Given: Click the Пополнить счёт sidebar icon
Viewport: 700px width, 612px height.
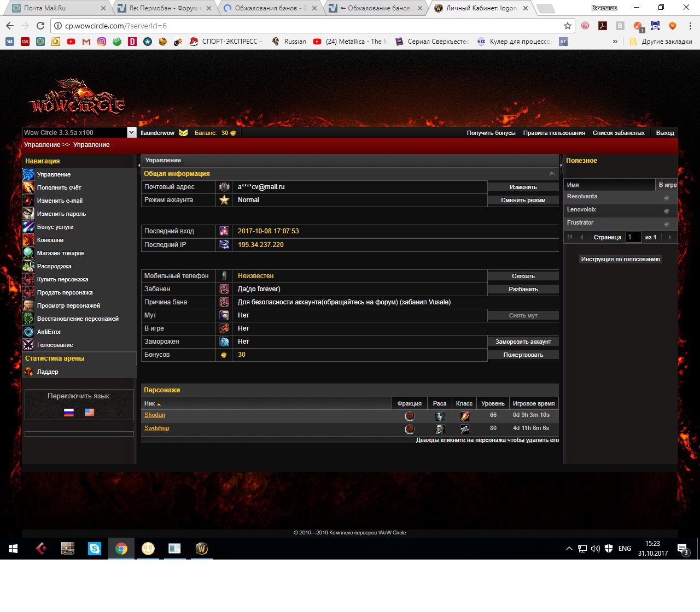Looking at the screenshot, I should pos(28,187).
